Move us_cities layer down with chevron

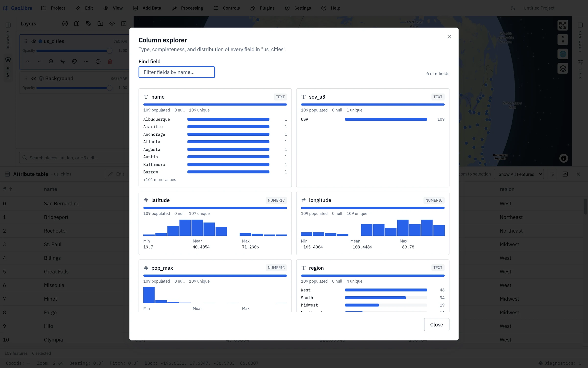[x=39, y=62]
